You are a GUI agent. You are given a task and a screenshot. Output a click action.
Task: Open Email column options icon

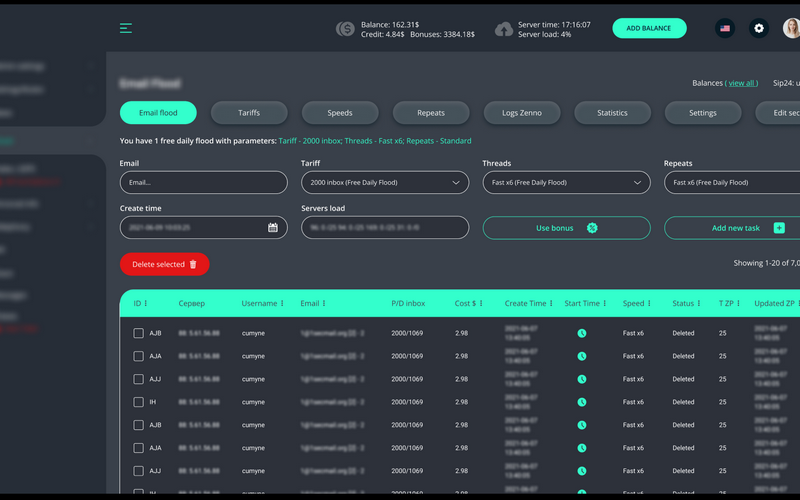(x=323, y=303)
